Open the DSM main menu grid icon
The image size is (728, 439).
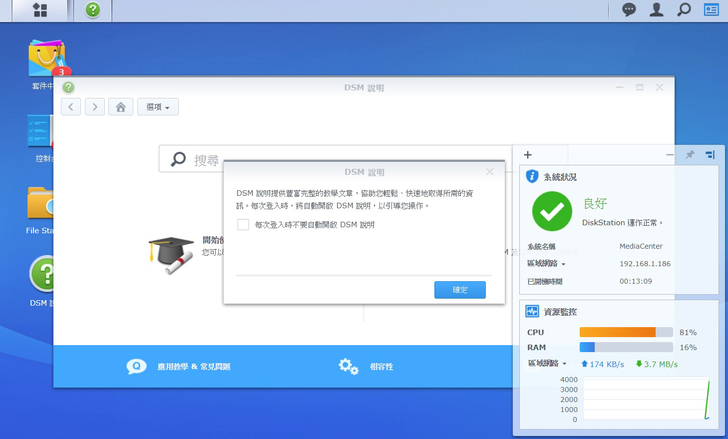40,10
